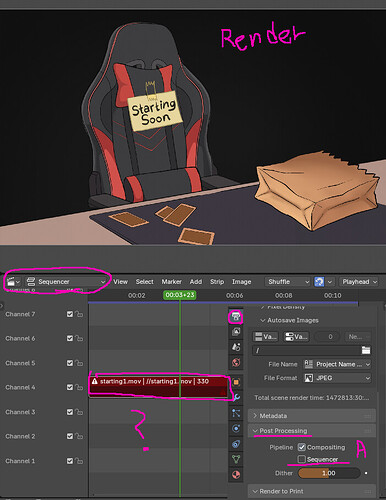This screenshot has height=500, width=386.
Task: Uncheck the Channel 1 mute checkbox
Action: click(70, 461)
